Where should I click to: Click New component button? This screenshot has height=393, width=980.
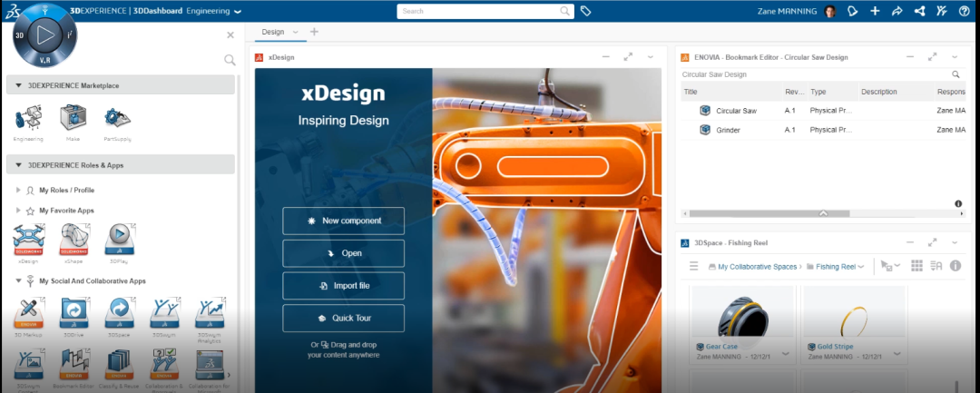(x=344, y=221)
